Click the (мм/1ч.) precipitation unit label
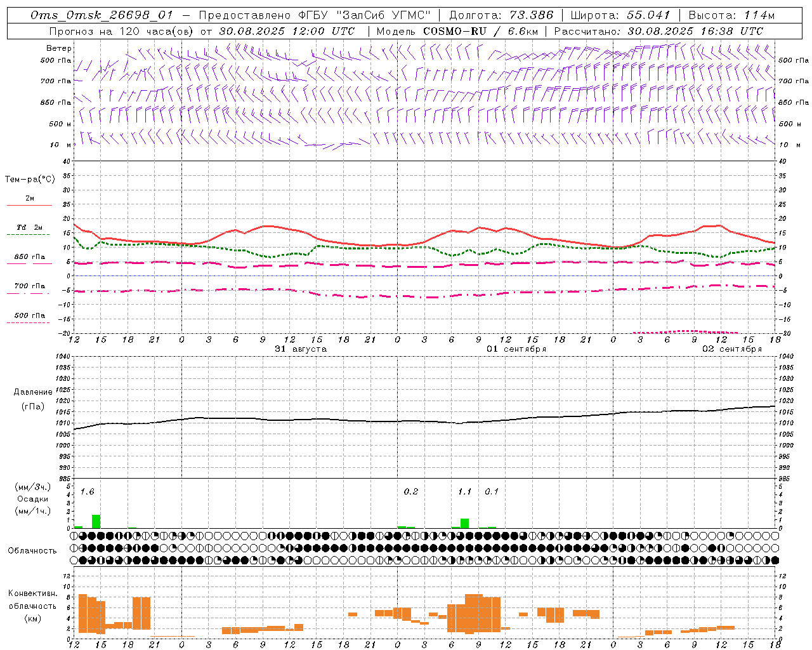The image size is (812, 650). [x=33, y=511]
